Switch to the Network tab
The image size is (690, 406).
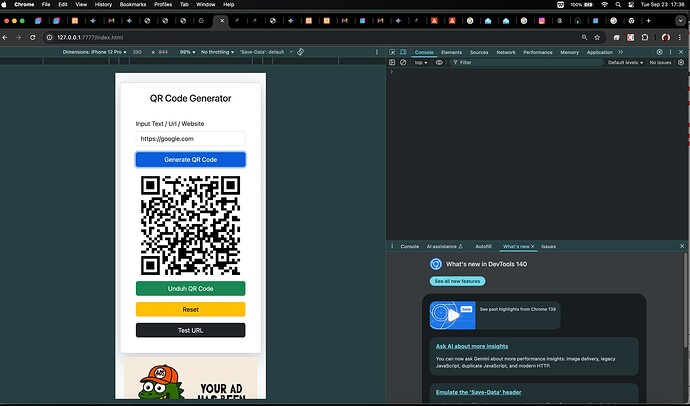point(506,51)
